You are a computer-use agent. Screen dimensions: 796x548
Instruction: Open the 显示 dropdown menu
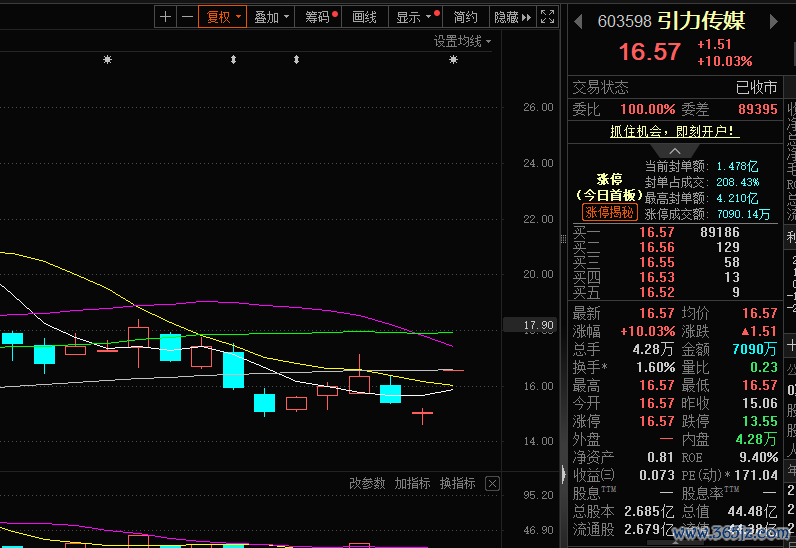pyautogui.click(x=415, y=17)
